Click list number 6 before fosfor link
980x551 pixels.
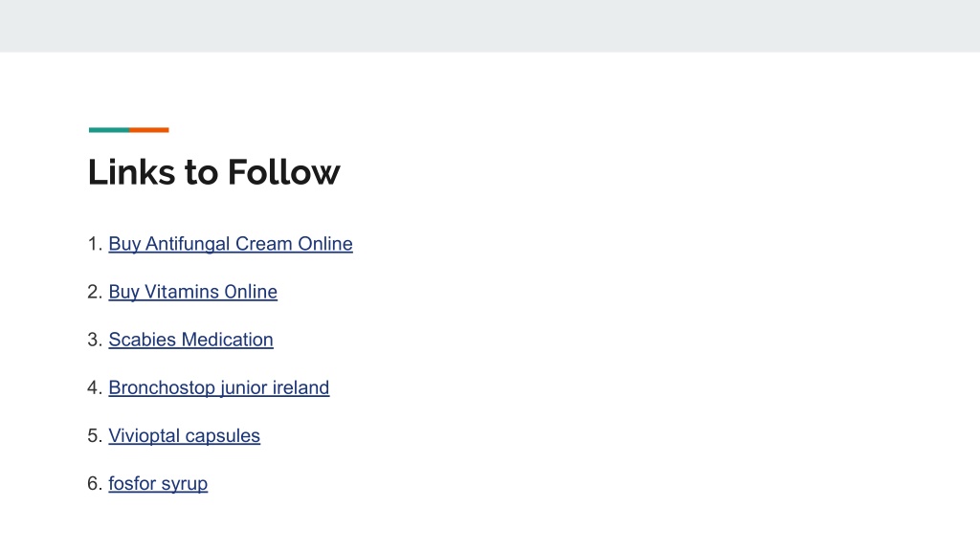95,483
